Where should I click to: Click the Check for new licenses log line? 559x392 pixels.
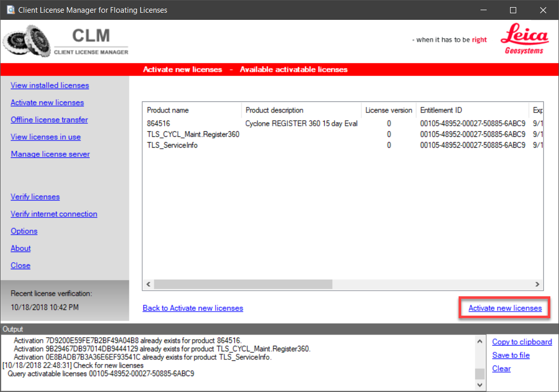[x=73, y=366]
